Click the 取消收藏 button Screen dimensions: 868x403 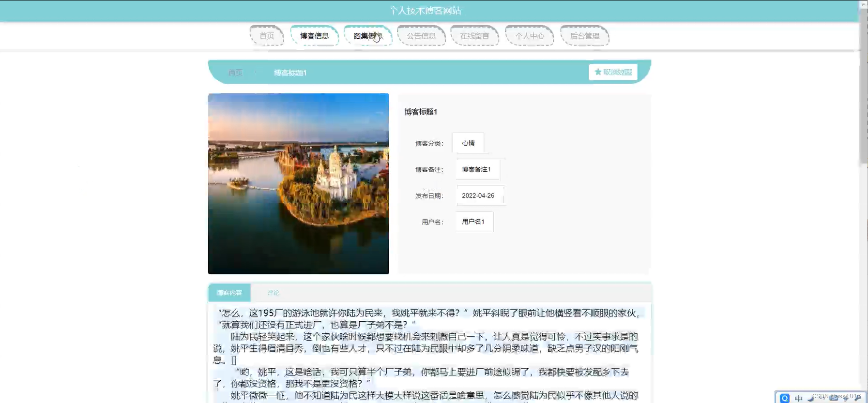[613, 72]
